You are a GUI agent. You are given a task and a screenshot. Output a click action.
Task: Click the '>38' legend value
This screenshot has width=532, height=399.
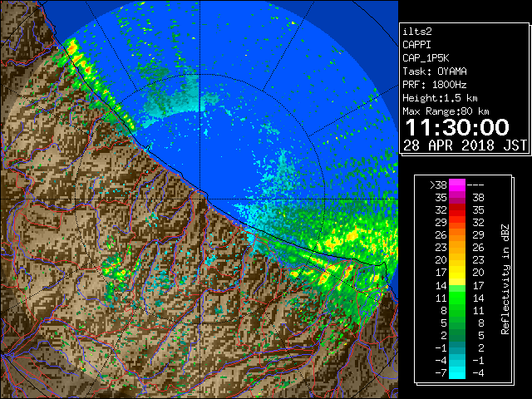438,185
